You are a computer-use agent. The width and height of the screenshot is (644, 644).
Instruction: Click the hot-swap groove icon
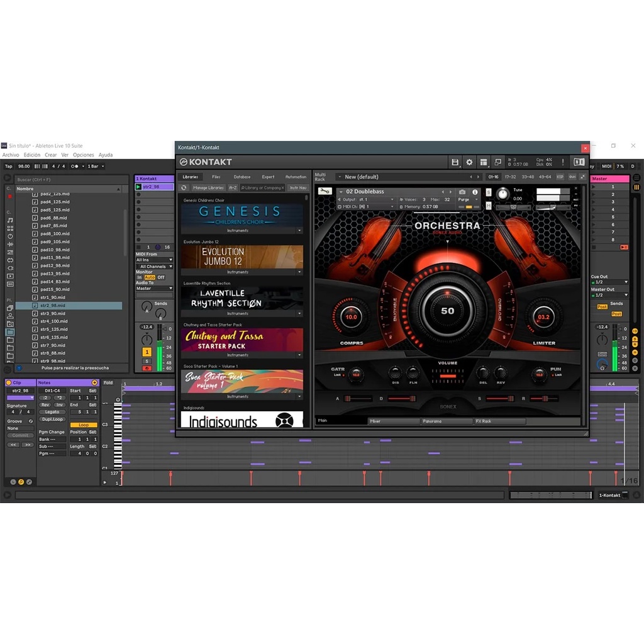point(31,421)
